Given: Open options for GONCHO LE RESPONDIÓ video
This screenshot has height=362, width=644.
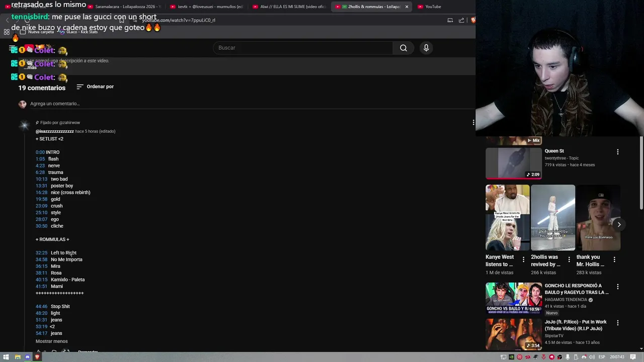Looking at the screenshot, I should [x=618, y=287].
